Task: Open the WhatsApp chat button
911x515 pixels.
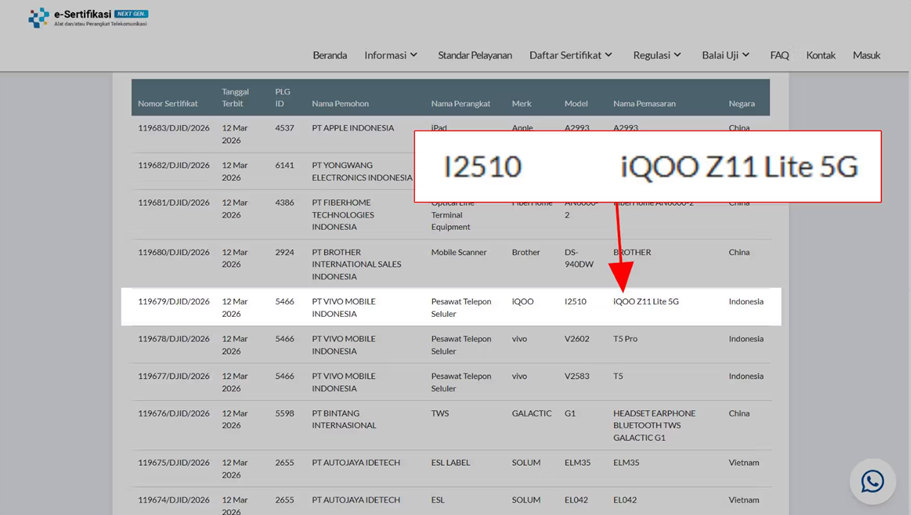Action: [873, 481]
